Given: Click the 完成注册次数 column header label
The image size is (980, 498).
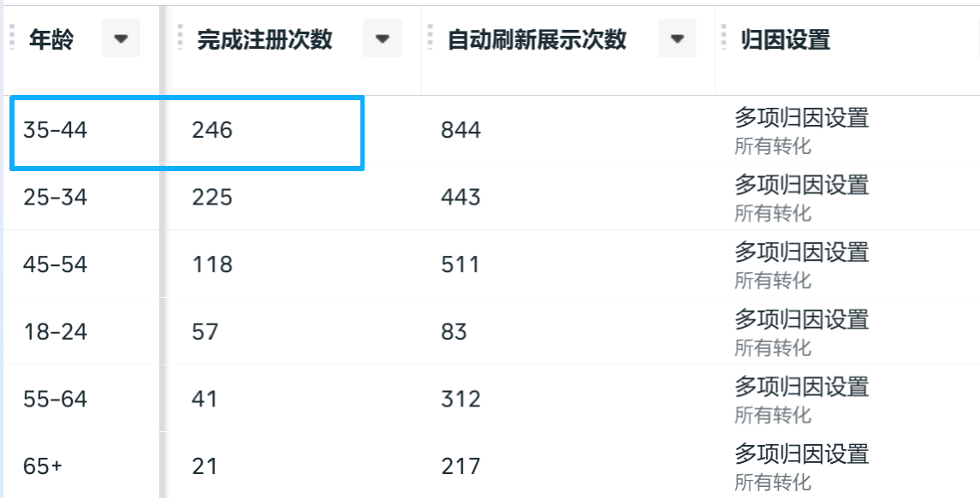Looking at the screenshot, I should [264, 39].
